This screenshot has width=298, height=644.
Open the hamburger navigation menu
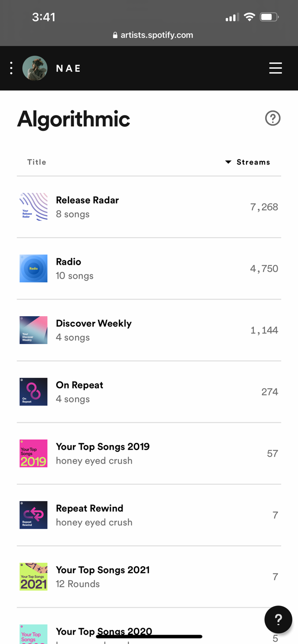pyautogui.click(x=275, y=68)
